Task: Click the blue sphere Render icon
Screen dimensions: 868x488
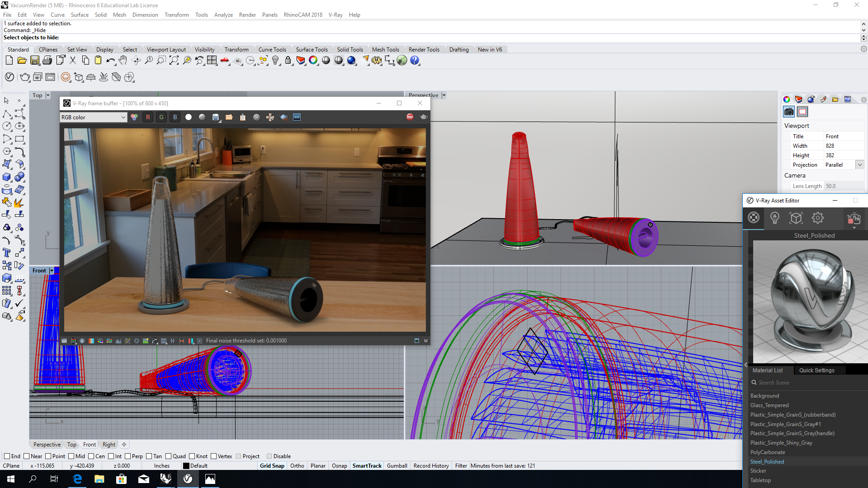Action: 351,61
